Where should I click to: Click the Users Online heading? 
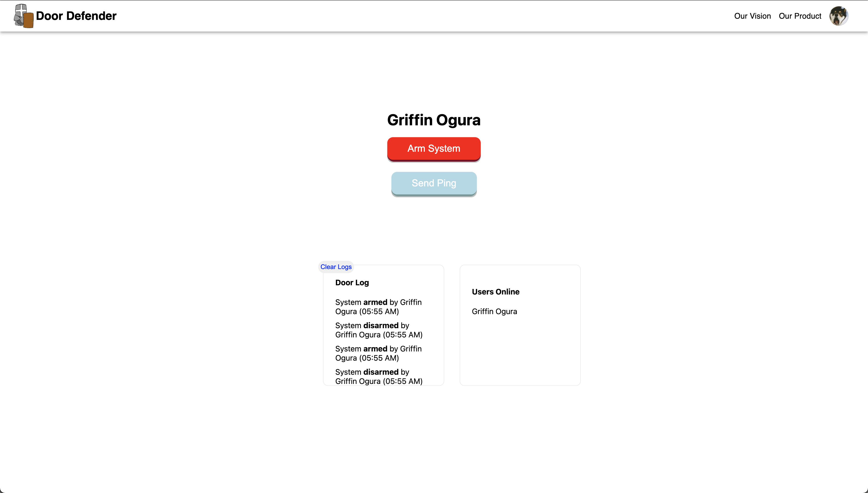[495, 292]
